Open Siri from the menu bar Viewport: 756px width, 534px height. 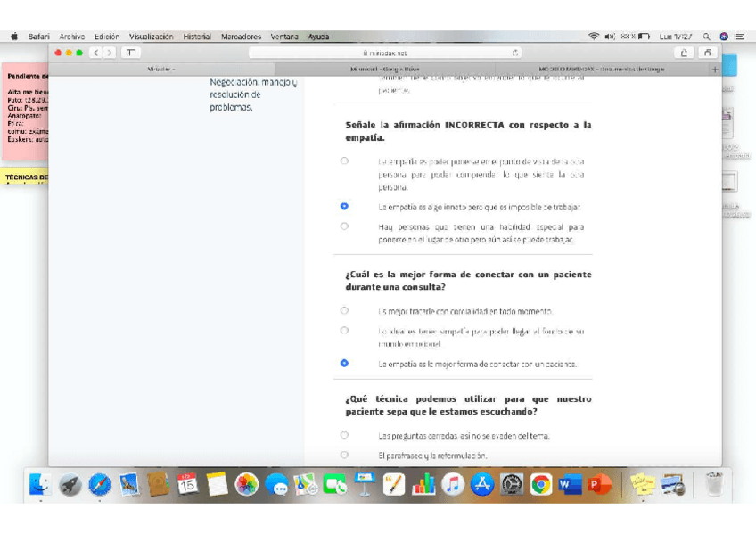coord(724,37)
